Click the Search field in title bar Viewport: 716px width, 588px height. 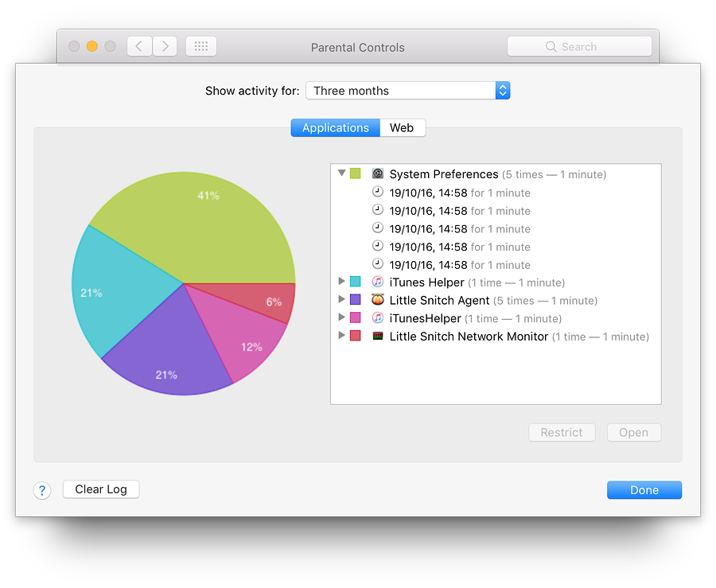(x=579, y=47)
